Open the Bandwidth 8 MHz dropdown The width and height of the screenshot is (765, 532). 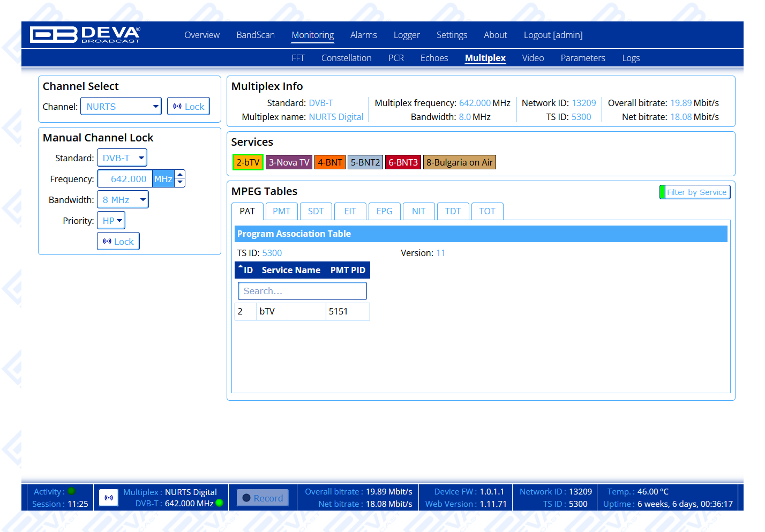click(x=123, y=200)
